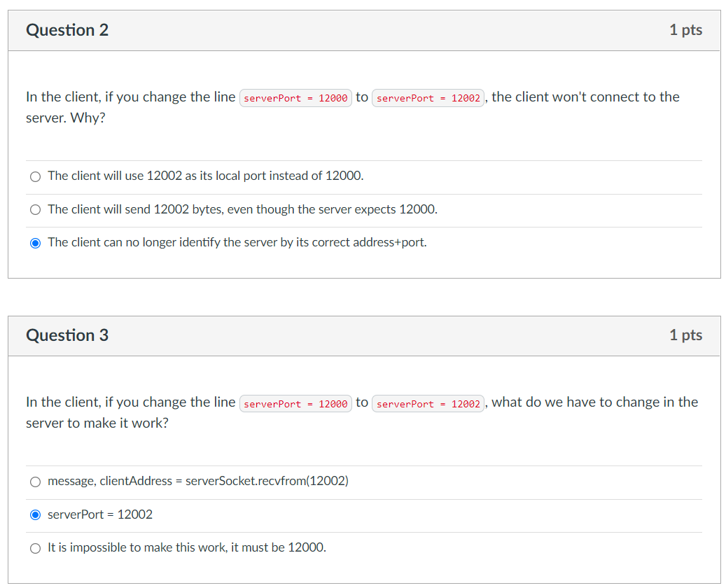Viewport: 726px width, 588px height.
Task: Select "It is impossible to make this work" option
Action: (x=34, y=548)
